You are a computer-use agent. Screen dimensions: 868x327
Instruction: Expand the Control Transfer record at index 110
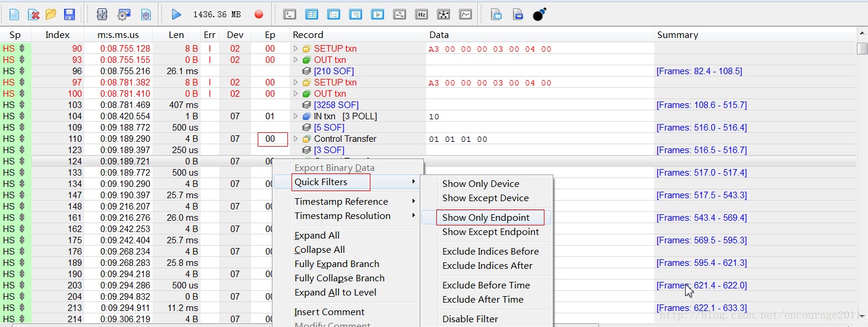pyautogui.click(x=296, y=139)
